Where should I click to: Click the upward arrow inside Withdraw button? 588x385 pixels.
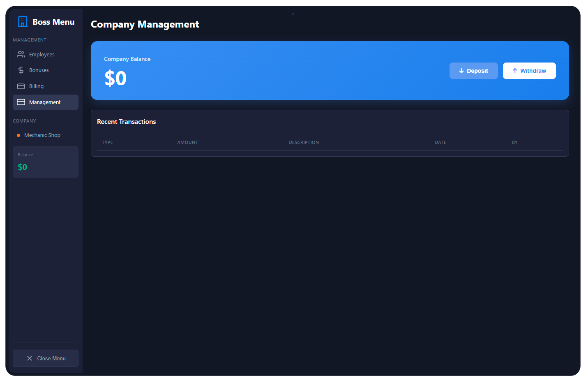pos(515,70)
